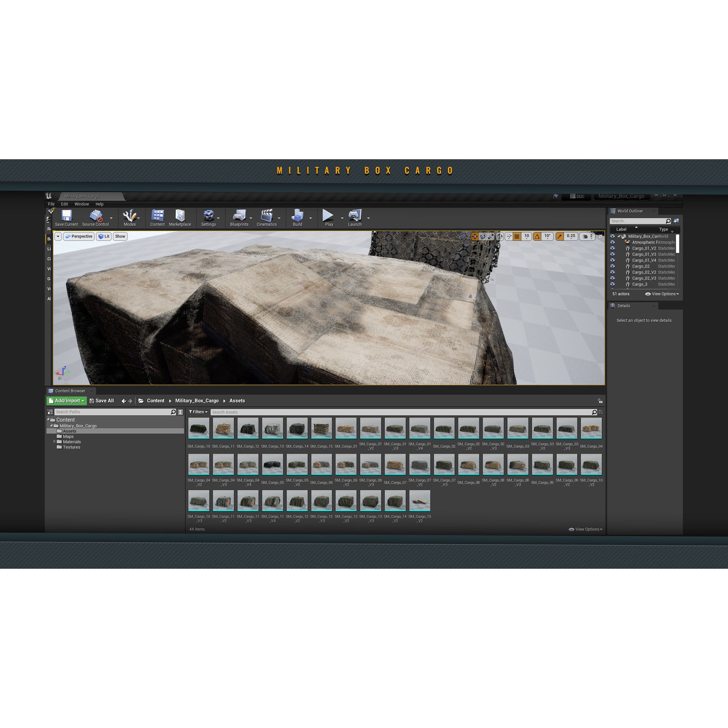The height and width of the screenshot is (728, 728).
Task: Toggle visibility of Atmospheric Fog actor
Action: coord(612,242)
